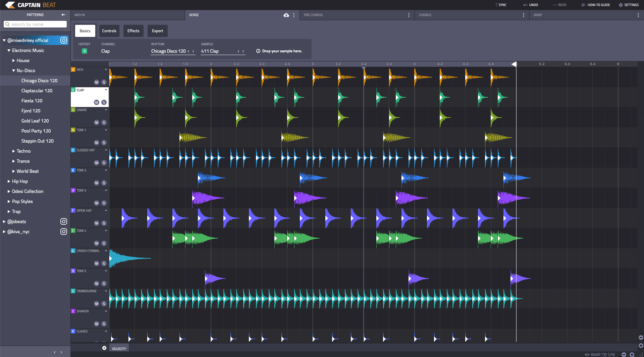Open the DROP pattern options menu
The width and height of the screenshot is (644, 357).
tap(638, 15)
